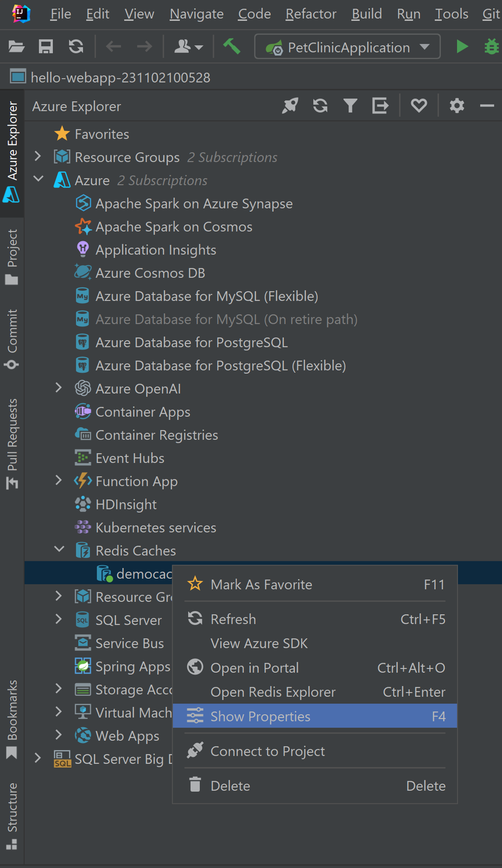The height and width of the screenshot is (868, 502).
Task: Switch to the Project side tab
Action: click(x=12, y=257)
